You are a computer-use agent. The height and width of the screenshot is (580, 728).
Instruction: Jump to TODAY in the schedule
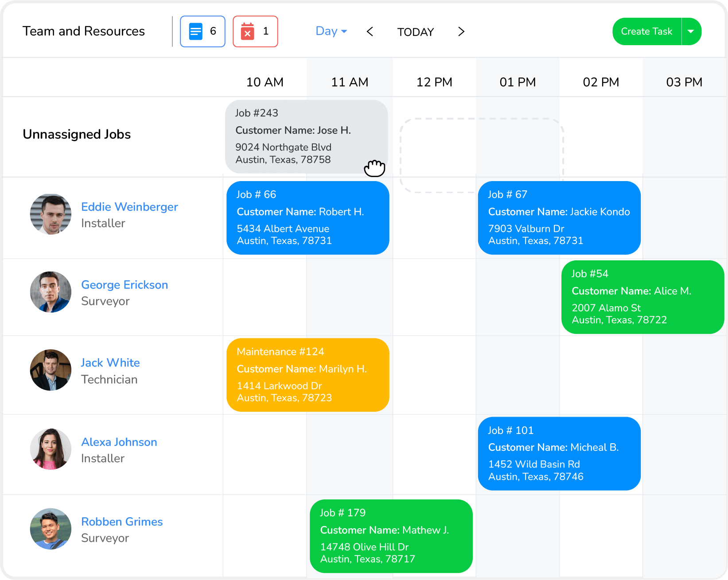coord(415,32)
